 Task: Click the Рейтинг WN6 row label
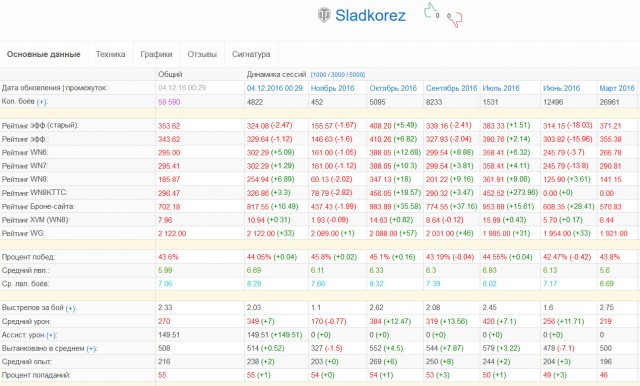click(x=25, y=153)
